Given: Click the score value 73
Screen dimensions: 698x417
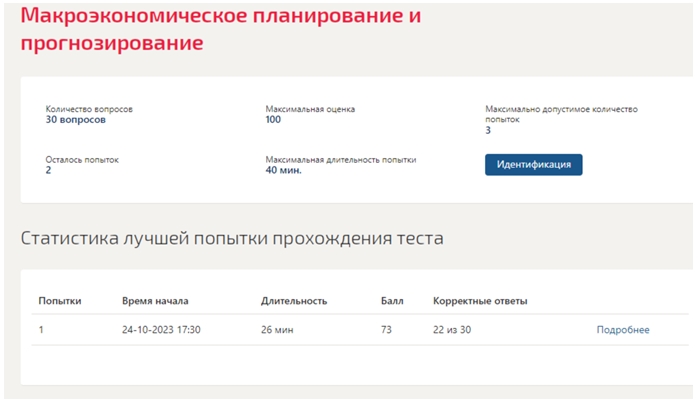Looking at the screenshot, I should [x=386, y=330].
